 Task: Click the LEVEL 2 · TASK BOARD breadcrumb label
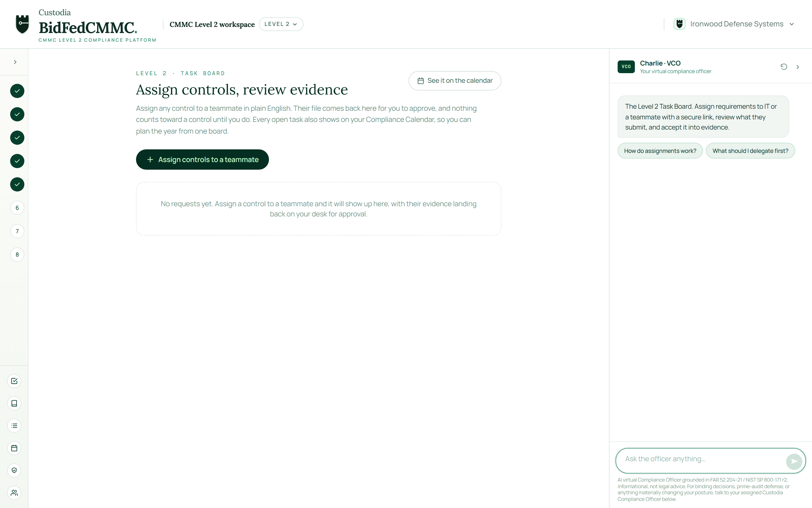click(180, 73)
